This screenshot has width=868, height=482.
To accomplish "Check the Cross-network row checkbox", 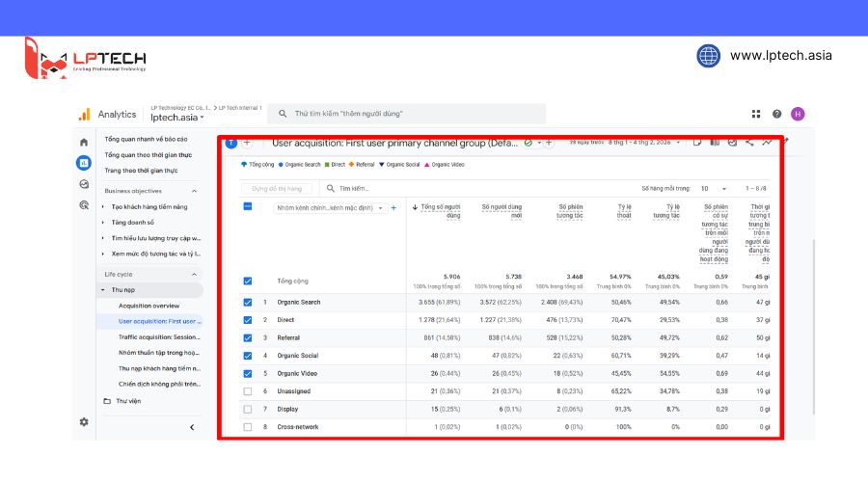I will (248, 427).
